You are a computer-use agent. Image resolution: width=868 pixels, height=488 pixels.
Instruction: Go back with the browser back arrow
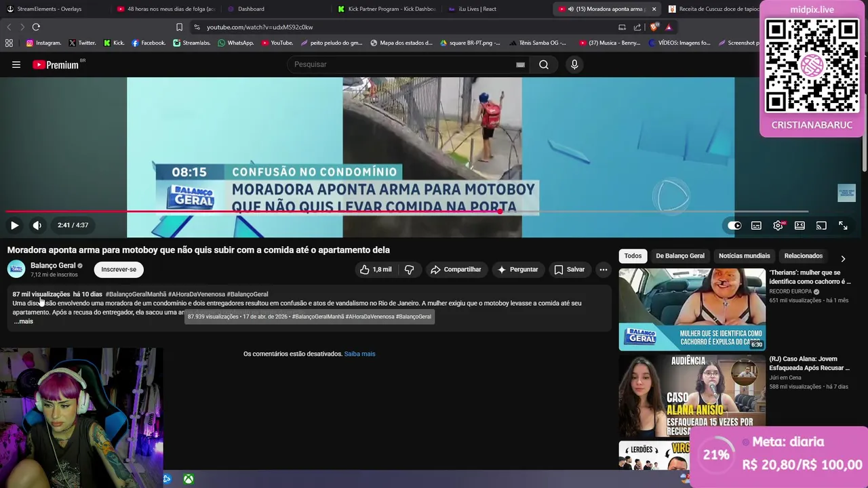coord(9,27)
